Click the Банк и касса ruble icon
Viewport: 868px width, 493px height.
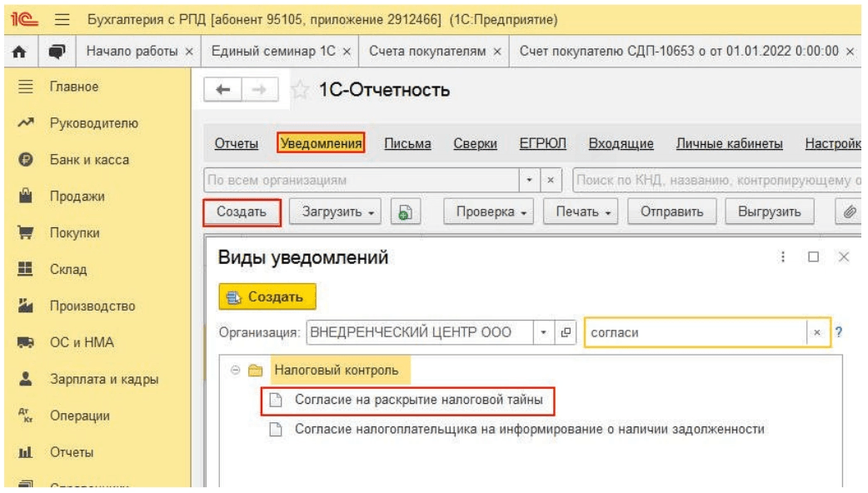tap(26, 159)
